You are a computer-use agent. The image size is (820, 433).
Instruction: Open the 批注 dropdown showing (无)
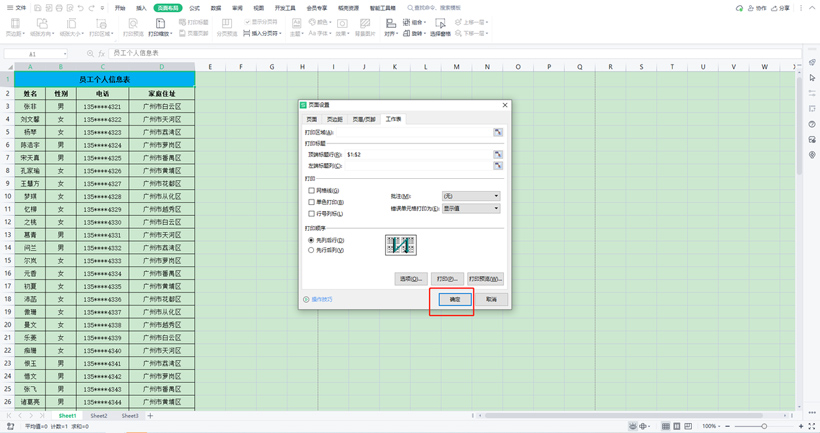471,196
